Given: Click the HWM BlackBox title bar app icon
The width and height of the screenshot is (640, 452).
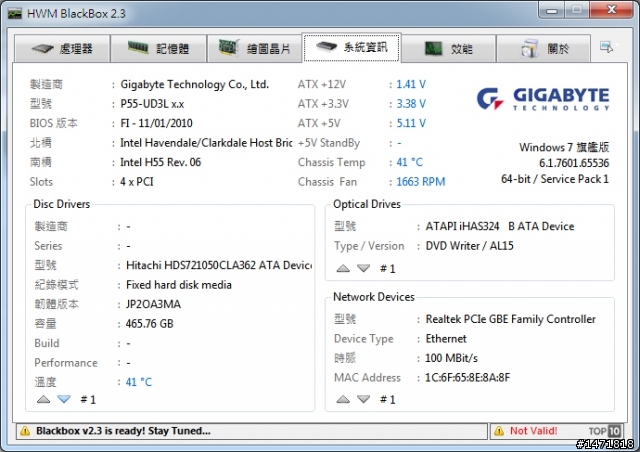Looking at the screenshot, I should point(15,13).
